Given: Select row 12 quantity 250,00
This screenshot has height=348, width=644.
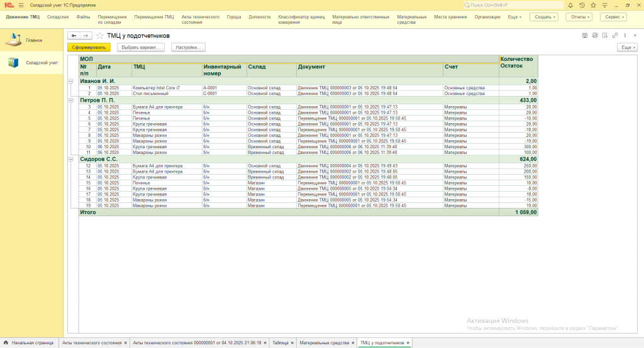Looking at the screenshot, I should [x=518, y=166].
